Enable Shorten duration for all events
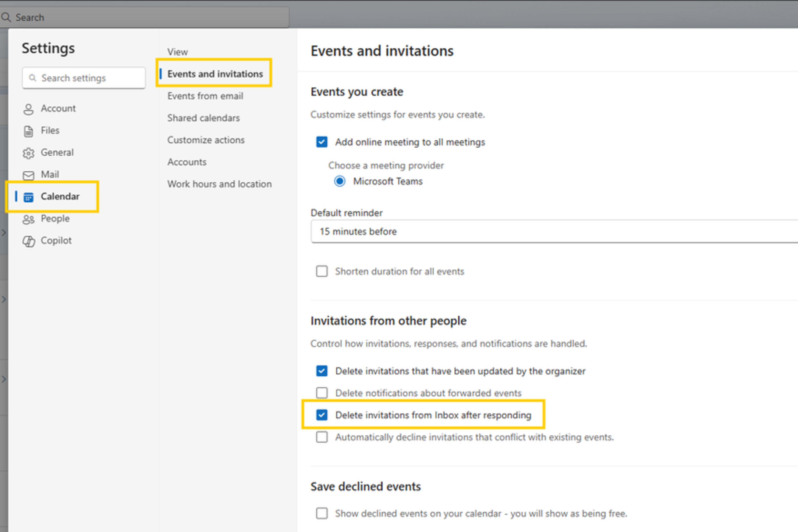Viewport: 798px width, 532px height. click(x=322, y=271)
